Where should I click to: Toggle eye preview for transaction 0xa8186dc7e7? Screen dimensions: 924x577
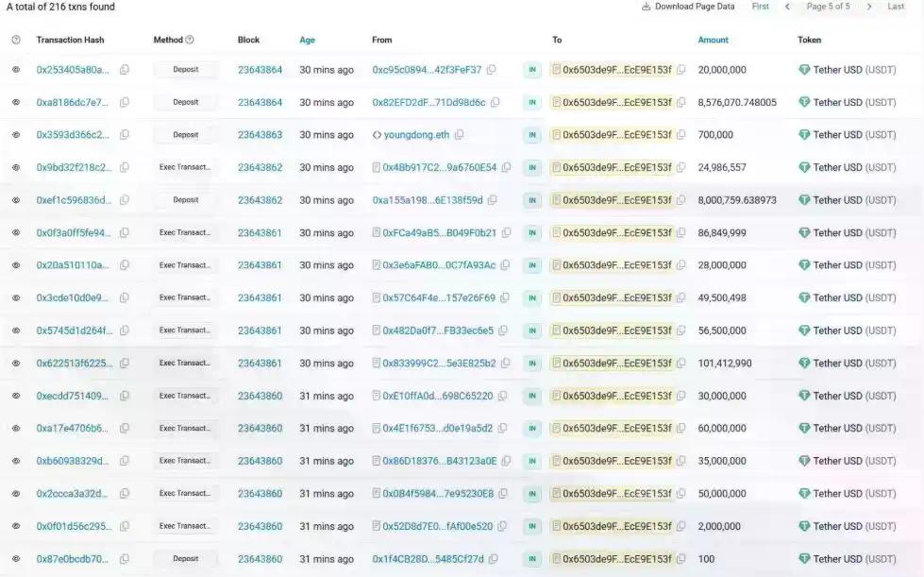tap(16, 103)
